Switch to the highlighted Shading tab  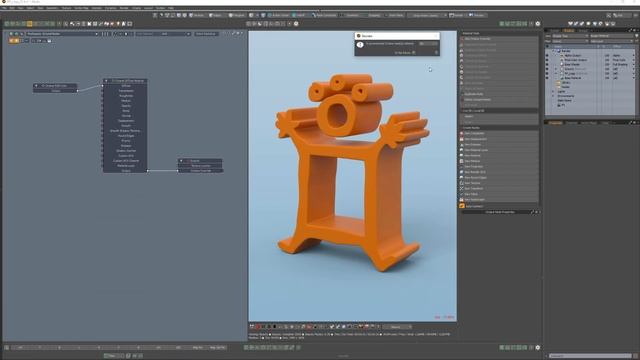[x=568, y=31]
